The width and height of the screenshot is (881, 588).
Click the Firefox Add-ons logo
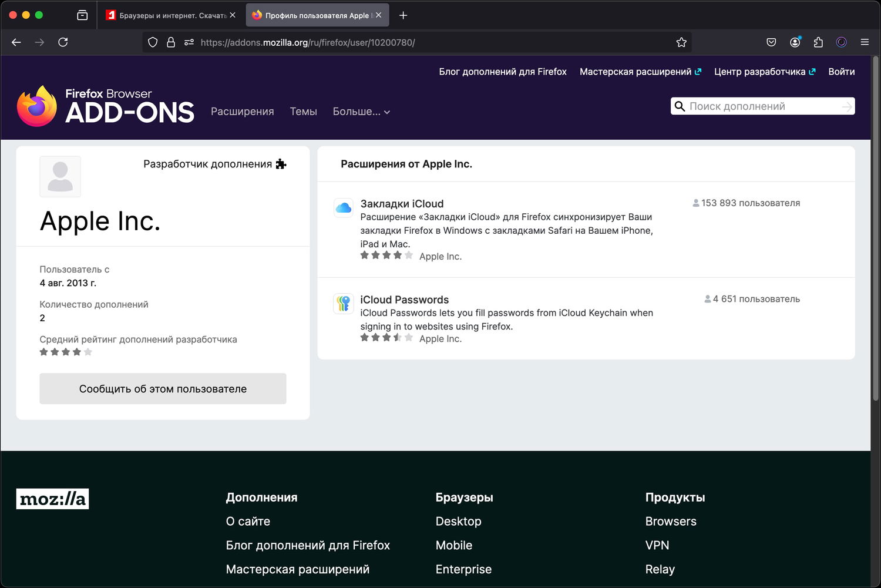click(x=106, y=106)
